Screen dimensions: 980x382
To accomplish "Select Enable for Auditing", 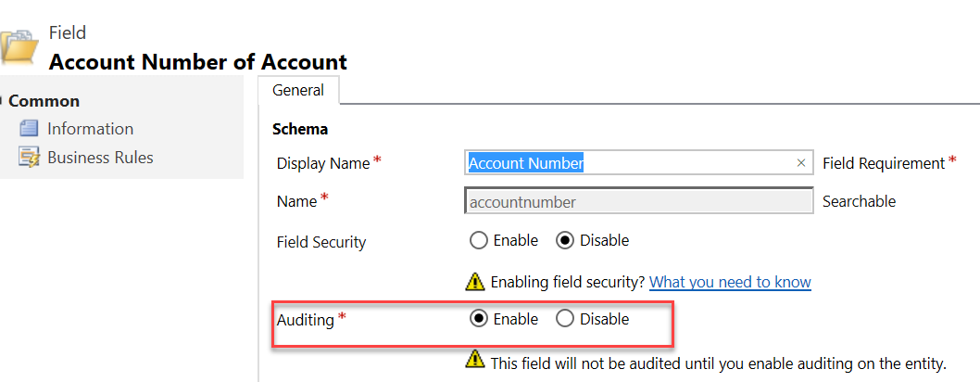I will 479,319.
